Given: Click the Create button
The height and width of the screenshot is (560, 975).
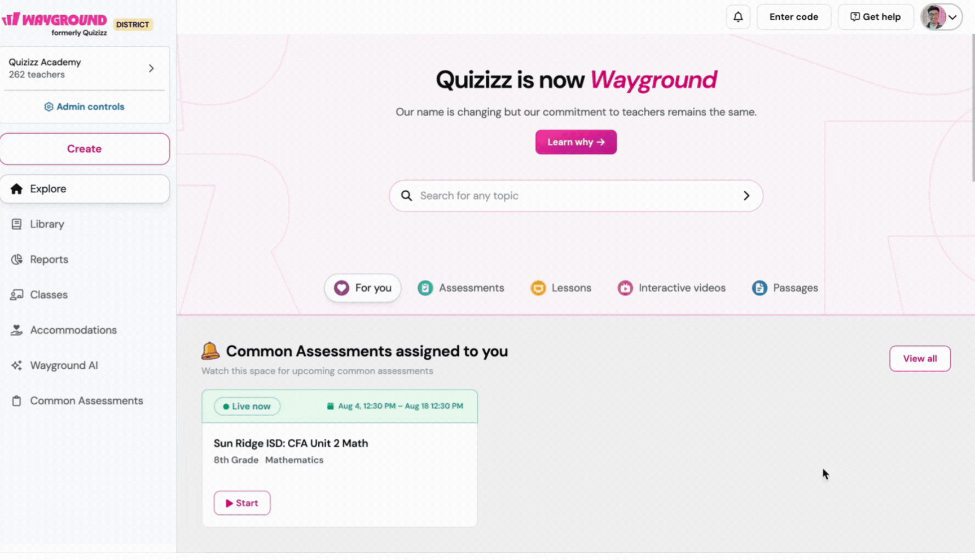Looking at the screenshot, I should pyautogui.click(x=85, y=149).
